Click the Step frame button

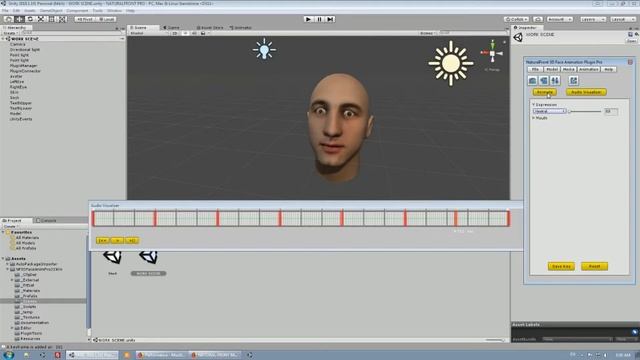click(330, 19)
